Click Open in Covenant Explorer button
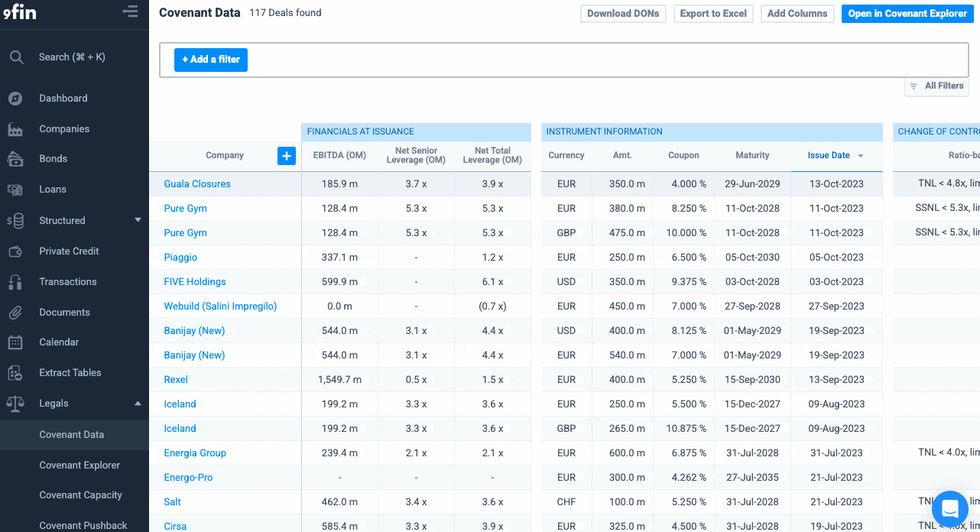980x532 pixels. [907, 14]
